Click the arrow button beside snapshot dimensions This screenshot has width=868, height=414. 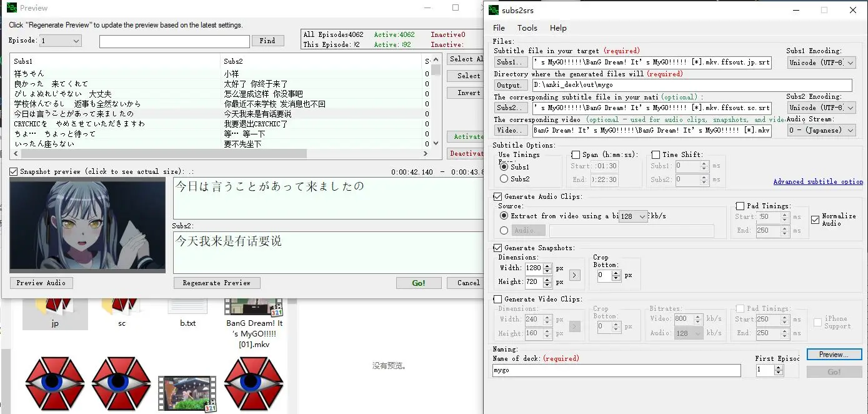click(574, 275)
